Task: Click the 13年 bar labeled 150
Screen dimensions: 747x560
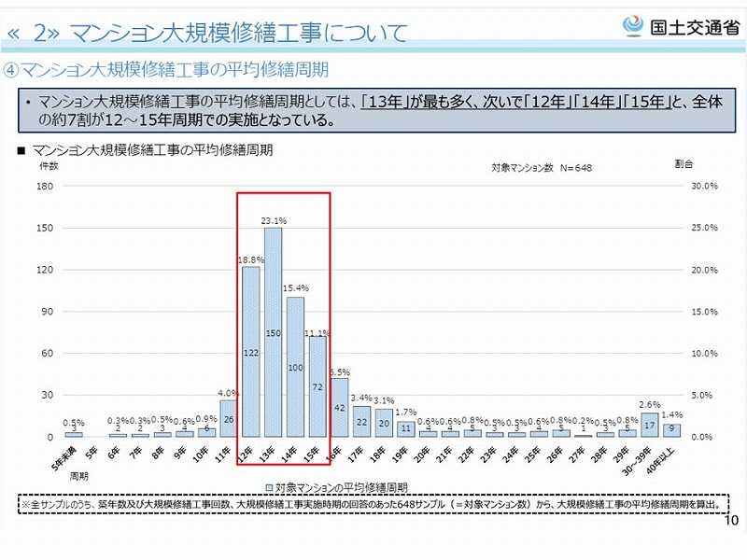Action: 273,332
